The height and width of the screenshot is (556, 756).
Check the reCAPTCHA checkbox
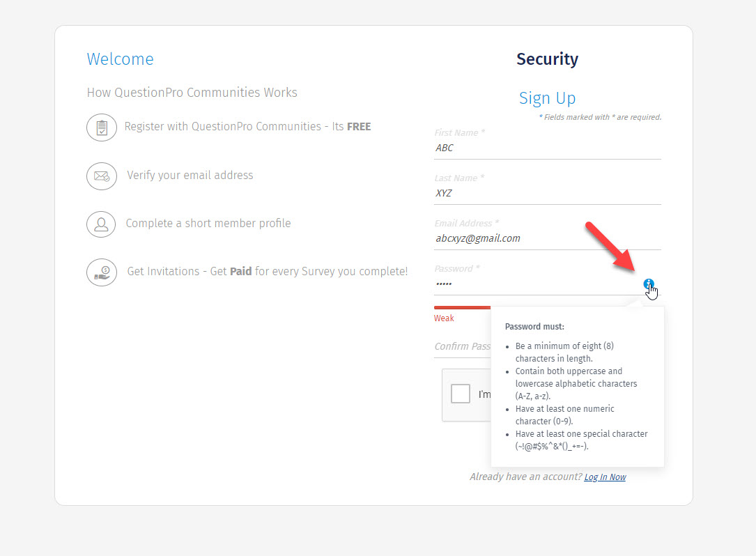click(461, 394)
